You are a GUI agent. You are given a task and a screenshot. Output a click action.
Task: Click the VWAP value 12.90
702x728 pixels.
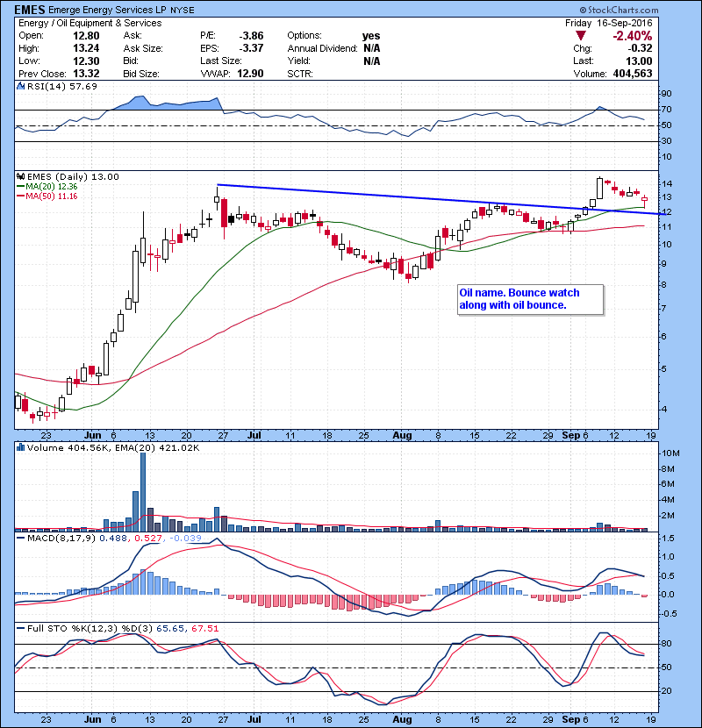(250, 74)
